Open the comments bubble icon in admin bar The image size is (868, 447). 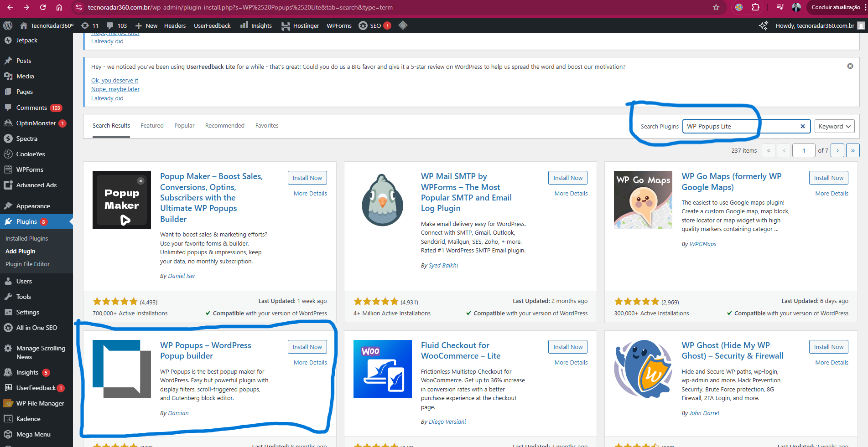[110, 26]
